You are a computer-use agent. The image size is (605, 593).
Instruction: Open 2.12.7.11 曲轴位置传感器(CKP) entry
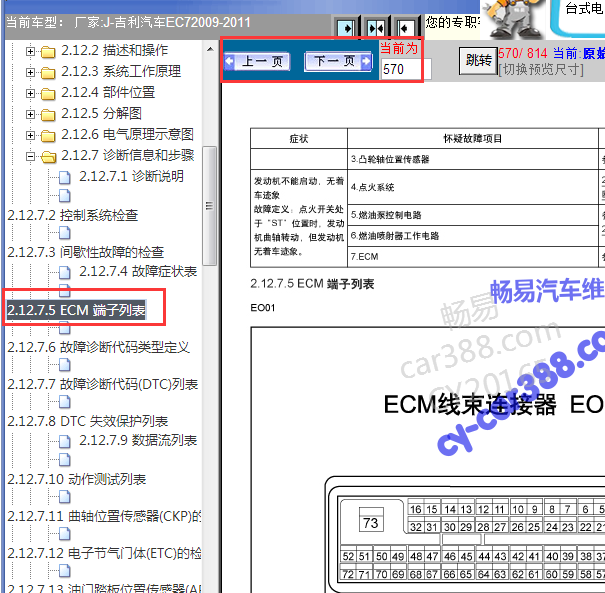[104, 516]
